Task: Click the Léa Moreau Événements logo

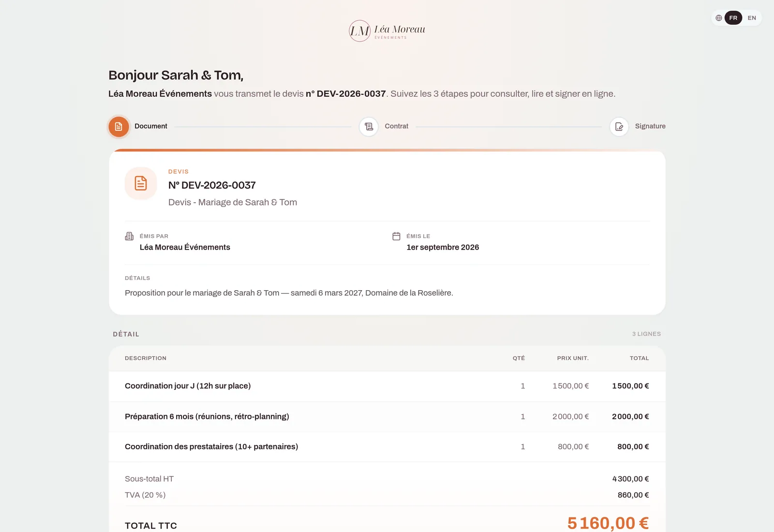Action: (x=387, y=30)
